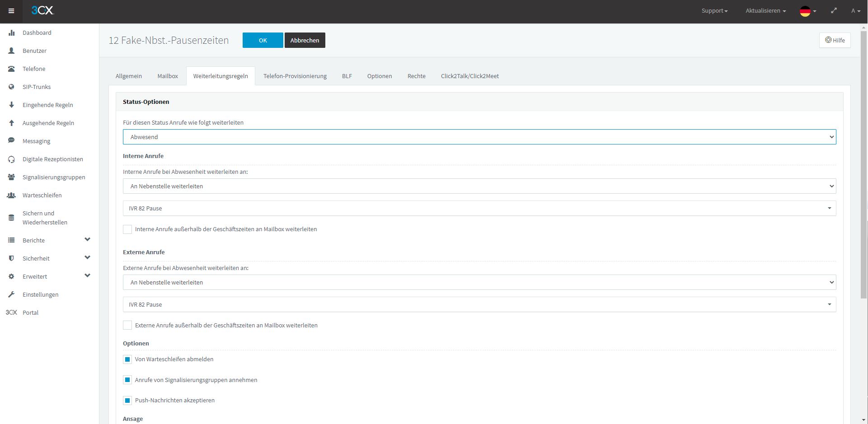The image size is (868, 424).
Task: Open the external calls IVR 82 Pause selector
Action: click(479, 304)
